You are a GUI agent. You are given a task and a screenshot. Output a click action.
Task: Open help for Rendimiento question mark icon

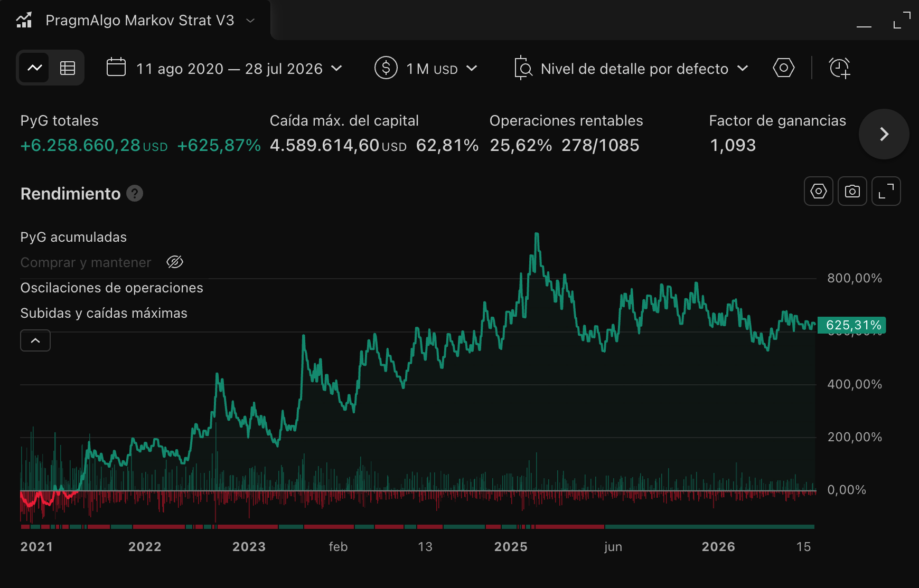point(135,194)
